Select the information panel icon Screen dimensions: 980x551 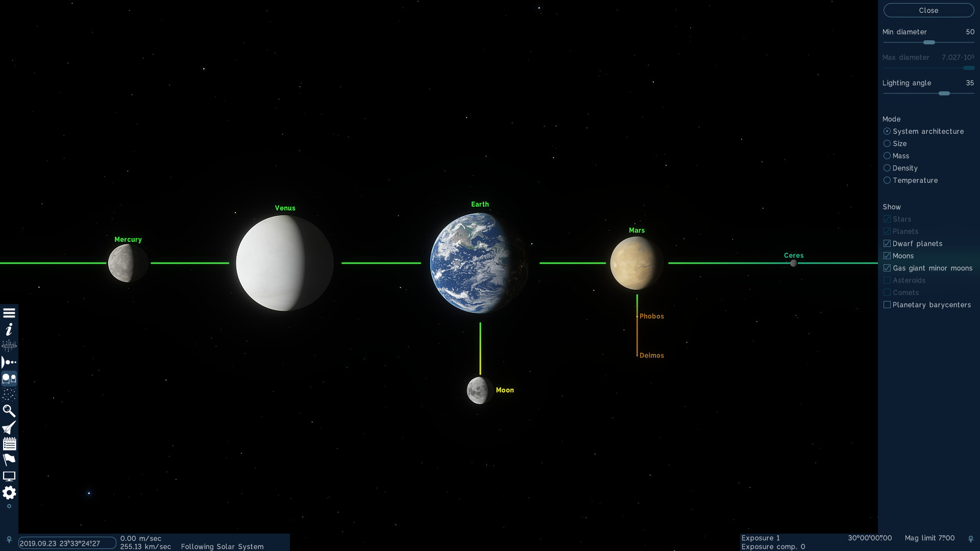(9, 330)
